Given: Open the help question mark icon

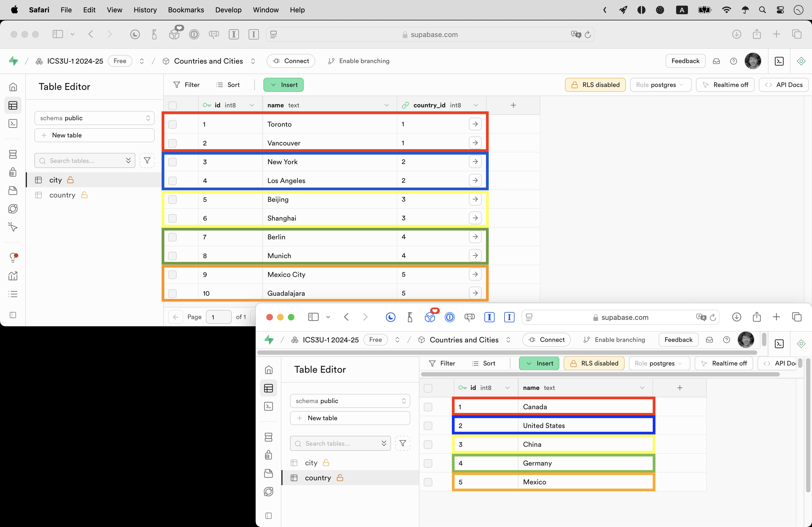Looking at the screenshot, I should pyautogui.click(x=733, y=61).
